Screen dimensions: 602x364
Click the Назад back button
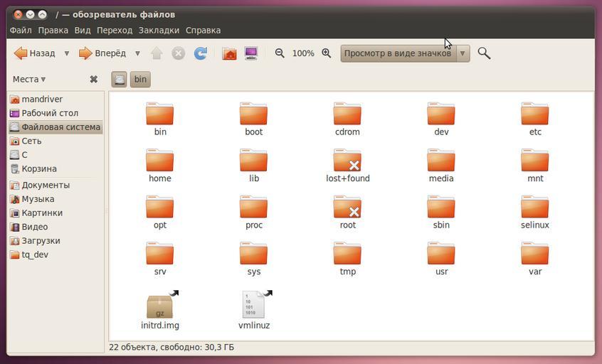pos(35,53)
